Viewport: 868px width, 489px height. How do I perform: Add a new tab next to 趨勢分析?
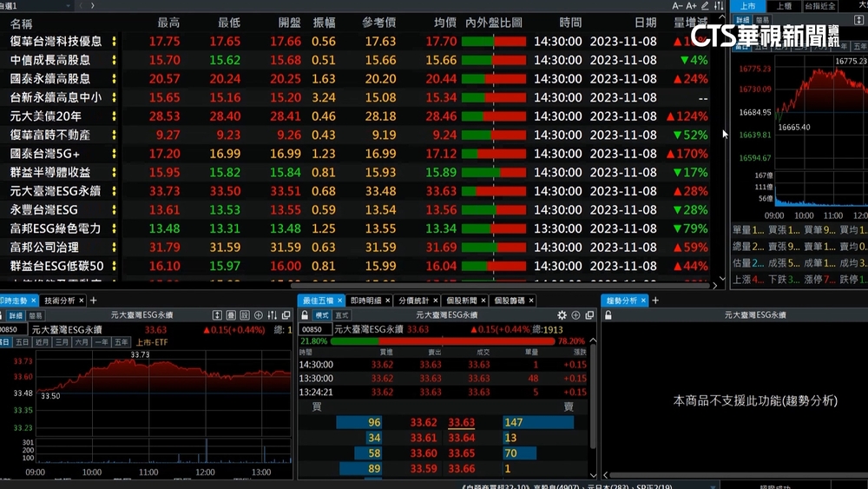pyautogui.click(x=655, y=301)
